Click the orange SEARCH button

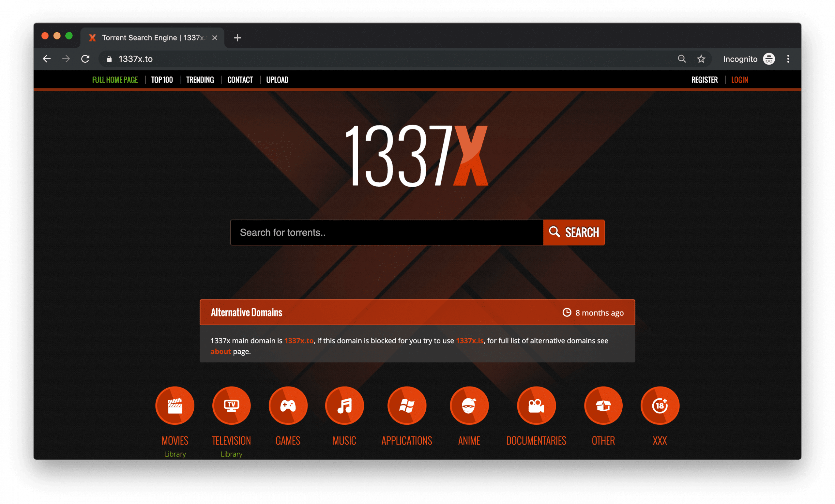(574, 233)
